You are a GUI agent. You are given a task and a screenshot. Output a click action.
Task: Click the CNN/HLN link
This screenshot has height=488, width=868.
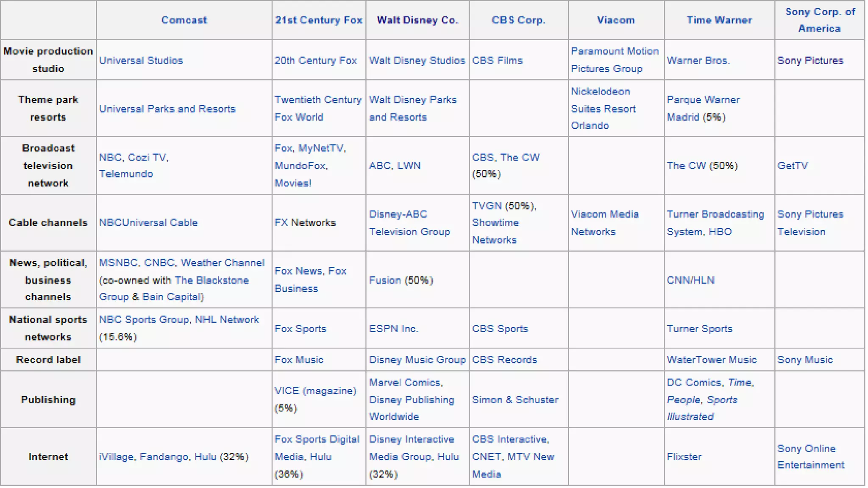click(690, 280)
